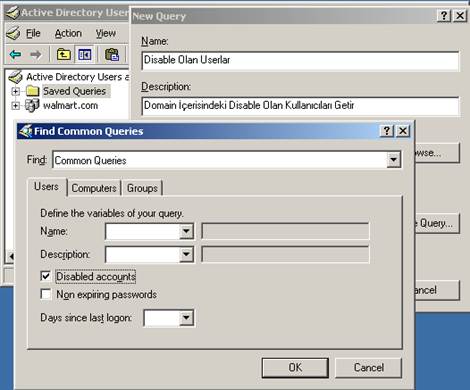The height and width of the screenshot is (390, 470).
Task: Click the left scroll arrow in console tree
Action: tap(11, 256)
